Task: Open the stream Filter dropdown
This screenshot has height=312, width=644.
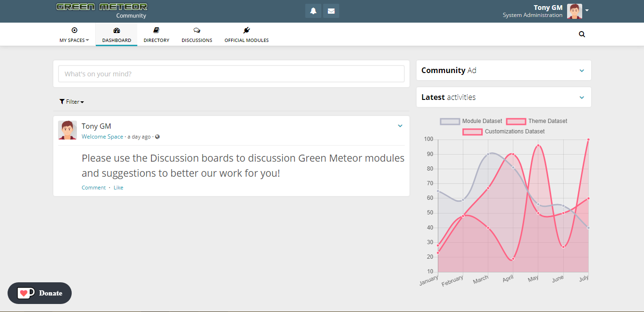Action: [72, 102]
